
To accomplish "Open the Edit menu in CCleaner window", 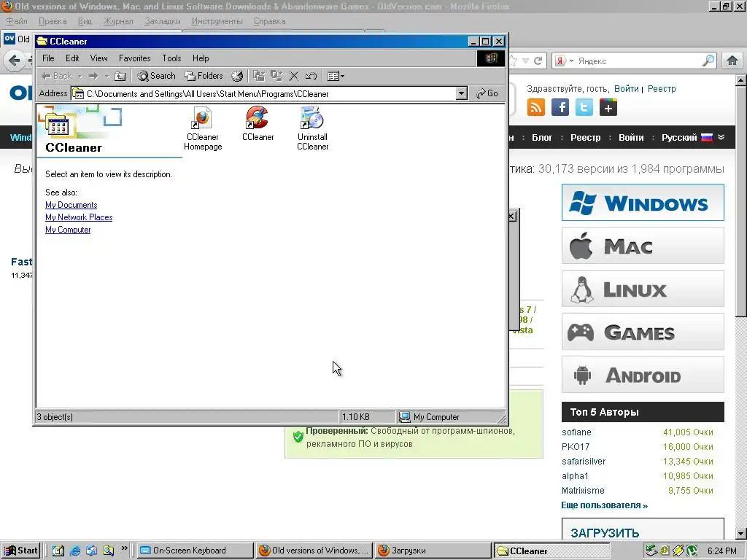I will tap(72, 58).
